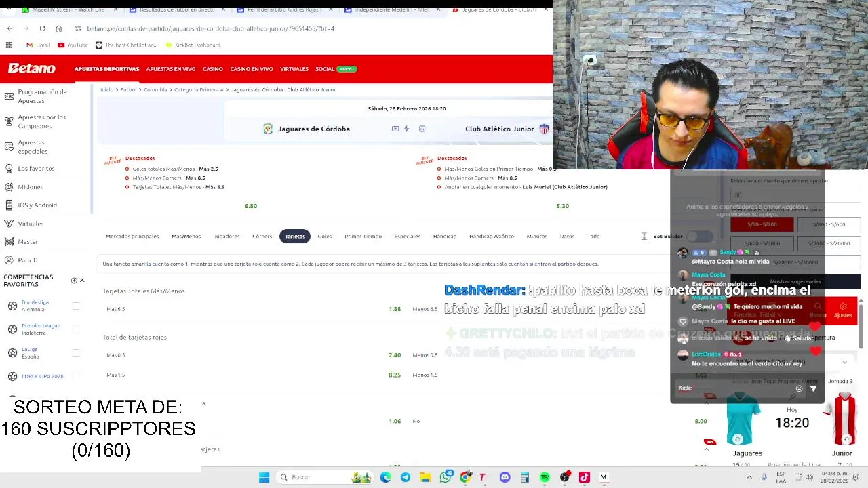Switch to the Hándicap Asiático tab

(x=492, y=236)
